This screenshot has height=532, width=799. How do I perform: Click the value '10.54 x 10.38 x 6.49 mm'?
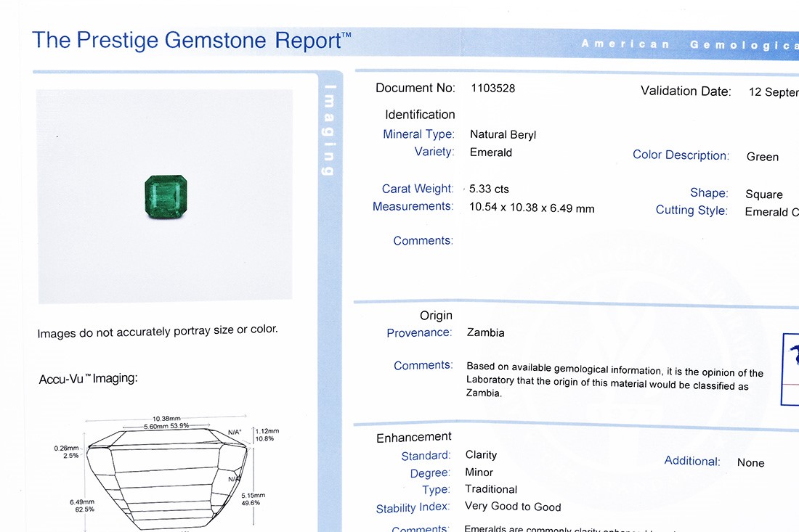click(532, 208)
